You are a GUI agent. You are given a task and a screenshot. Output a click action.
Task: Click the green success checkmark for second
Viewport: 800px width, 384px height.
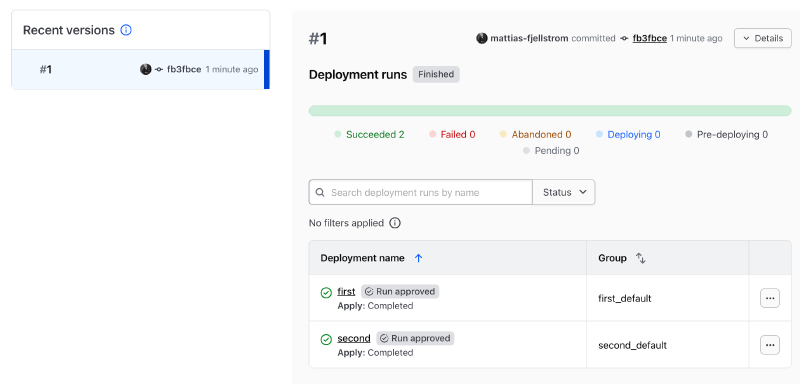tap(326, 339)
